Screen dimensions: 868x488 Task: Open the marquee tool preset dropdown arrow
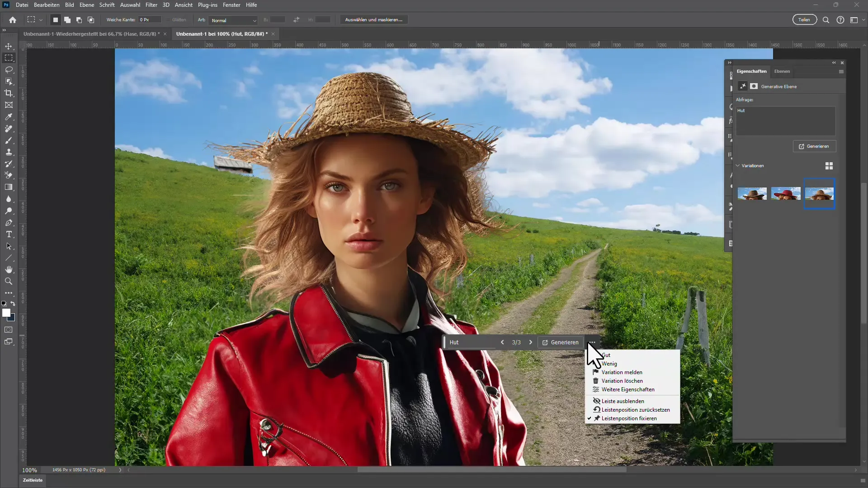pos(41,20)
